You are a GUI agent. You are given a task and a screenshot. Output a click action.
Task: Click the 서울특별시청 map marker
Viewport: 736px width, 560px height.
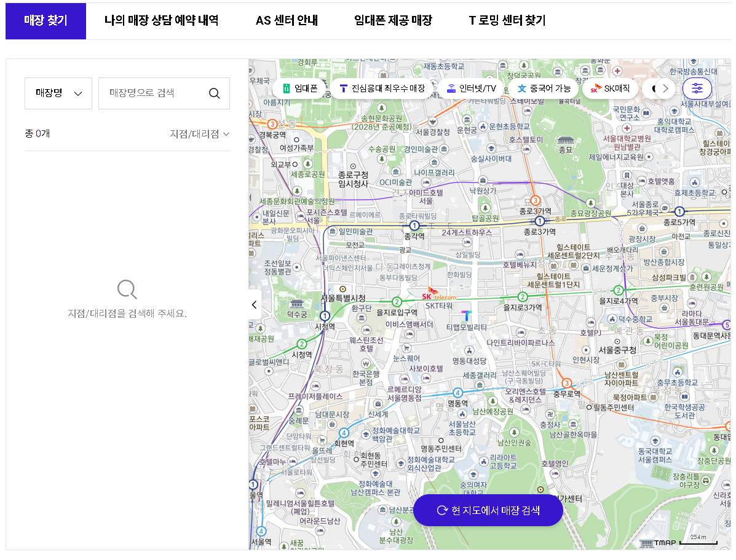(x=342, y=289)
